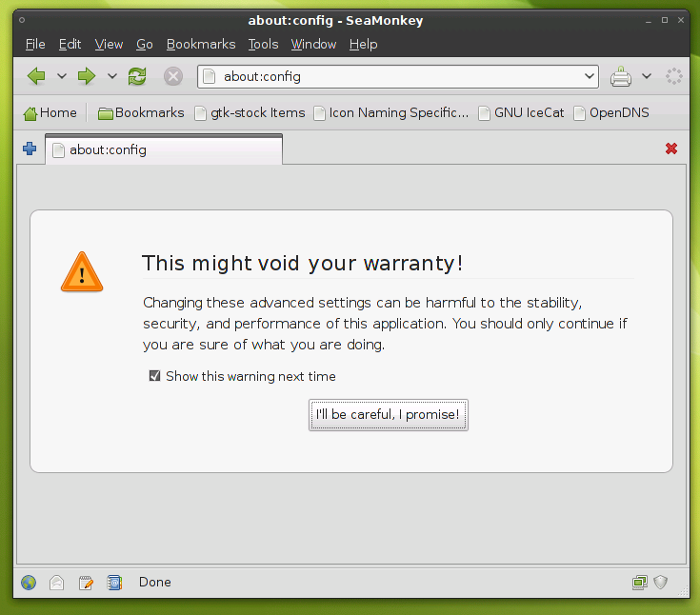Screen dimensions: 700x615
Task: Open the Go menu
Action: pos(145,44)
